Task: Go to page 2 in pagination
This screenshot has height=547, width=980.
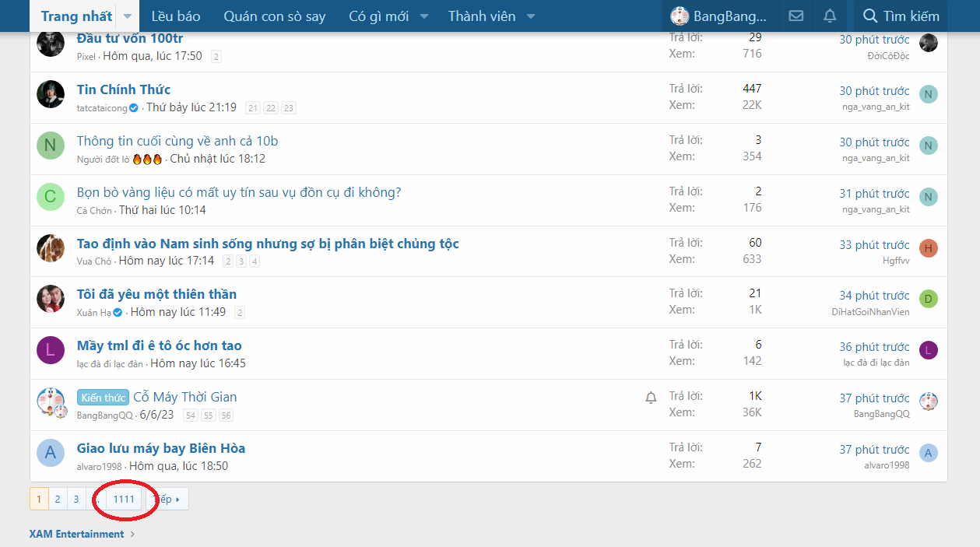Action: 58,500
